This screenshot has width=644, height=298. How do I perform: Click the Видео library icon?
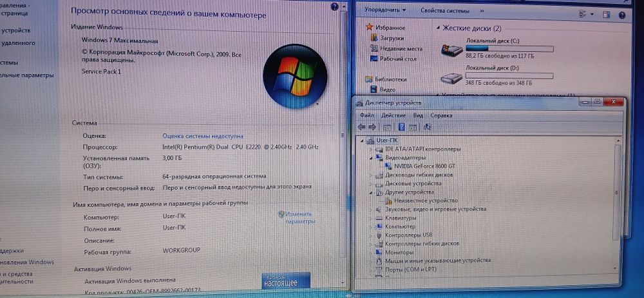click(374, 89)
